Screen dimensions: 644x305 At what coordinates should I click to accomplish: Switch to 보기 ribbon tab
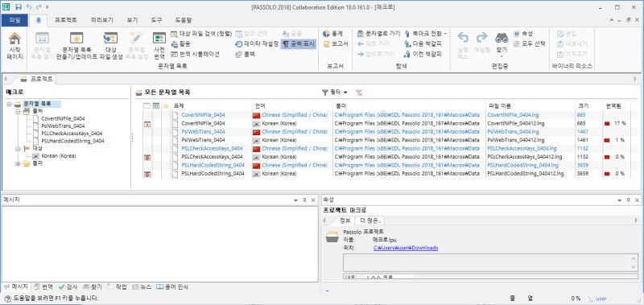pos(132,19)
